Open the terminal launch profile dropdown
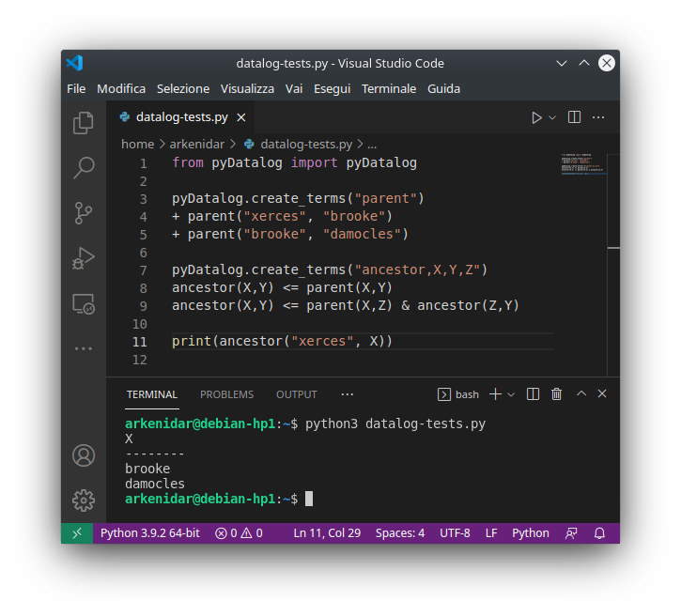681x616 pixels. click(511, 394)
